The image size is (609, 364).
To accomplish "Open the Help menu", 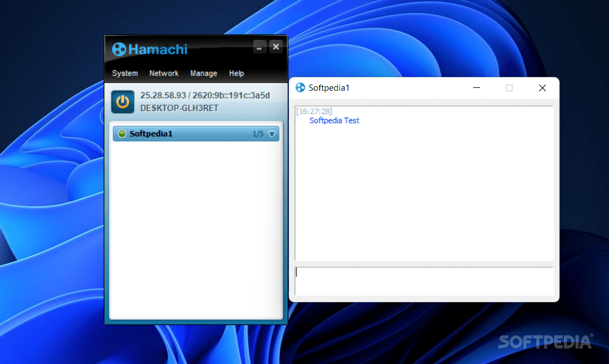I will pos(237,73).
